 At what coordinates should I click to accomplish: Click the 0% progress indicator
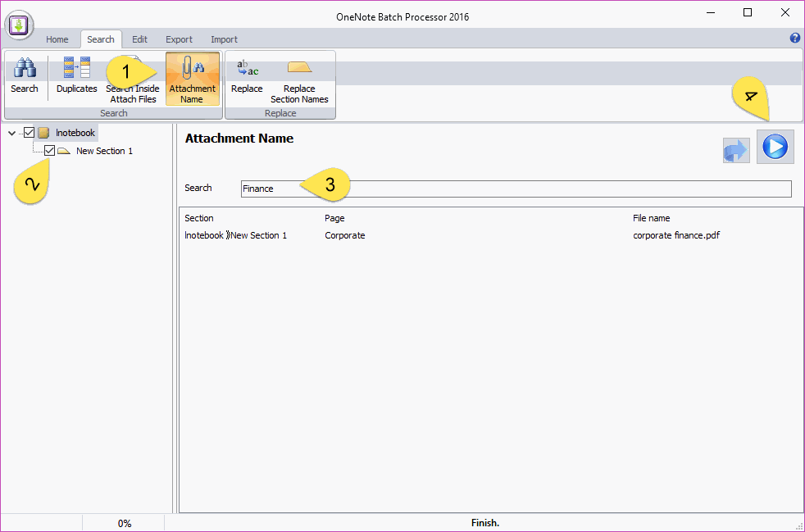pos(125,523)
